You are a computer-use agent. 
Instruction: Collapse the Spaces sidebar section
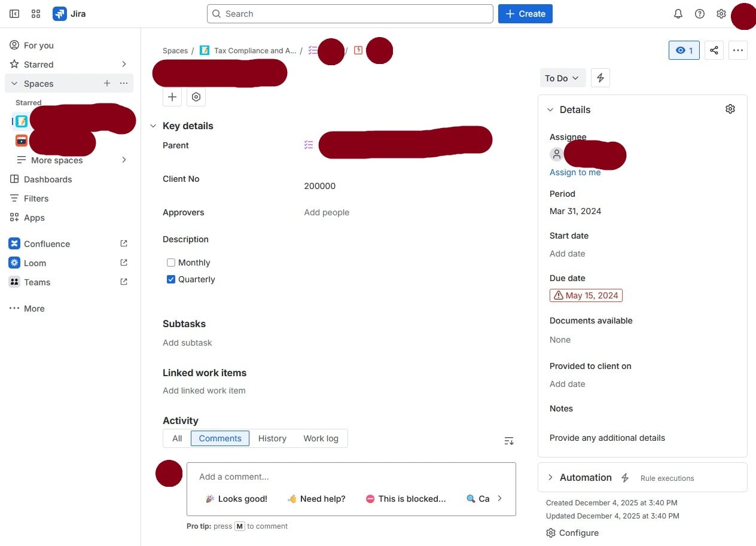[x=14, y=83]
